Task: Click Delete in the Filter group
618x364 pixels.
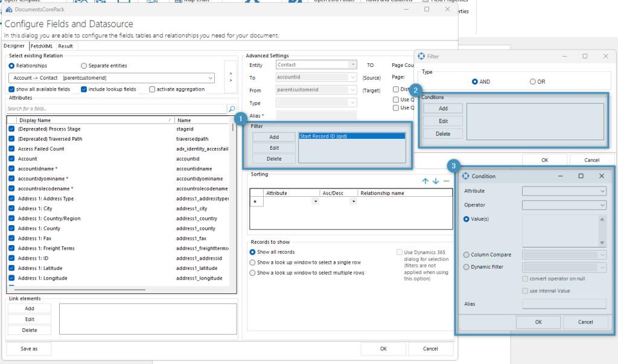Action: pos(274,159)
